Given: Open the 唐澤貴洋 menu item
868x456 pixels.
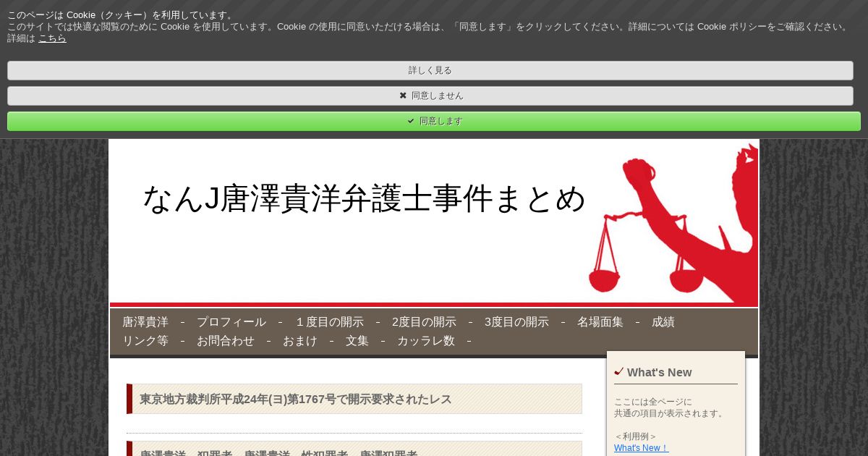Looking at the screenshot, I should (145, 322).
